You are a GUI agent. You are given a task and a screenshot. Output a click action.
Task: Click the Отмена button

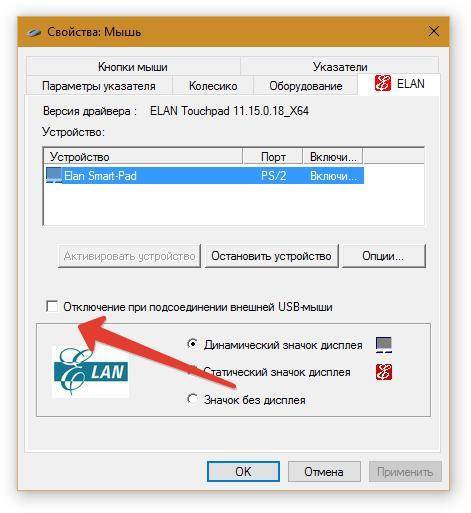click(x=324, y=472)
